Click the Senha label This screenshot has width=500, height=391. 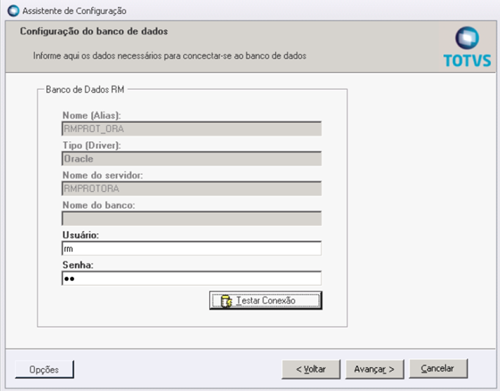(78, 265)
